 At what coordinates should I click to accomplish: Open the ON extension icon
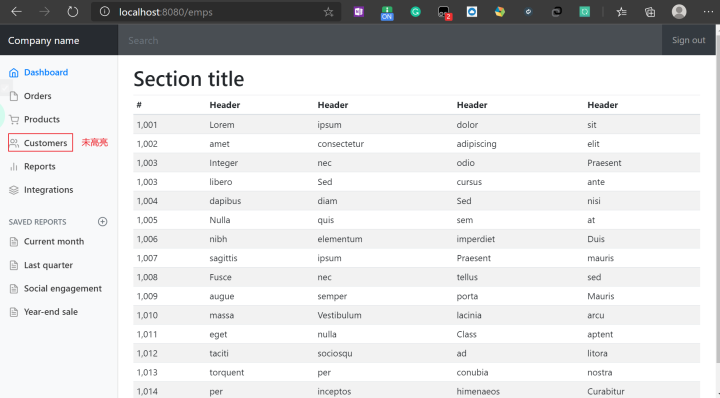[387, 13]
